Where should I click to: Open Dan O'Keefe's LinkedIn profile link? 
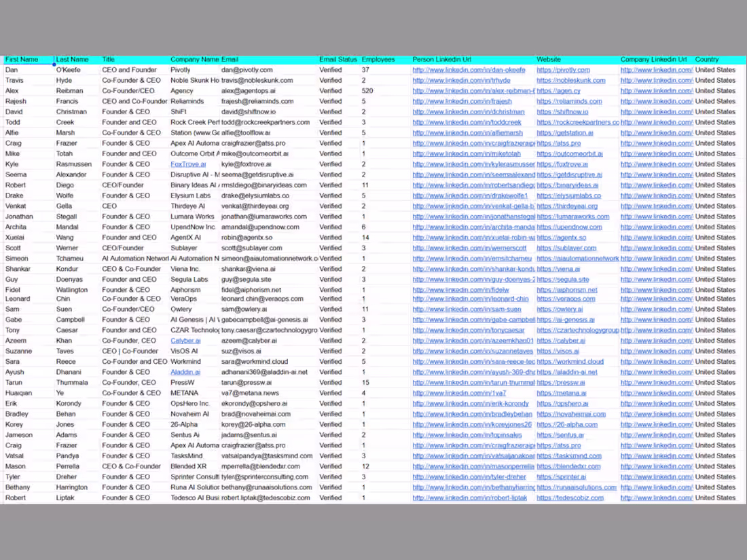(469, 70)
